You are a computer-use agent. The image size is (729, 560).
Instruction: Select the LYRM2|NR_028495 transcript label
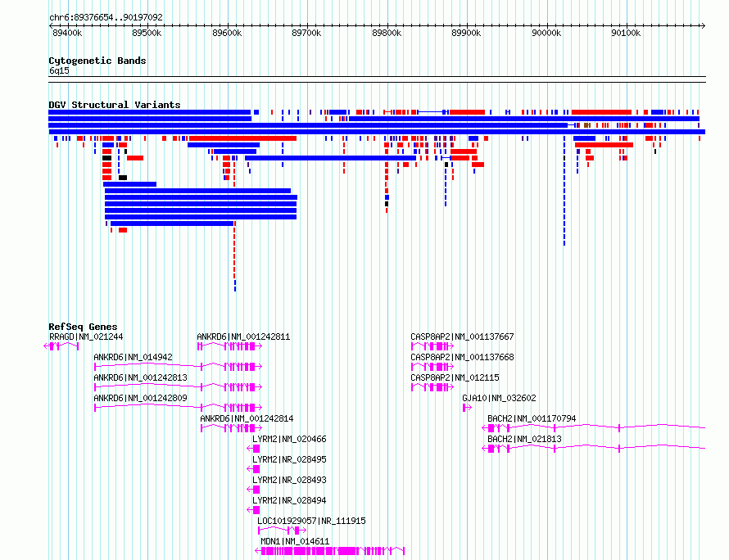click(x=289, y=459)
